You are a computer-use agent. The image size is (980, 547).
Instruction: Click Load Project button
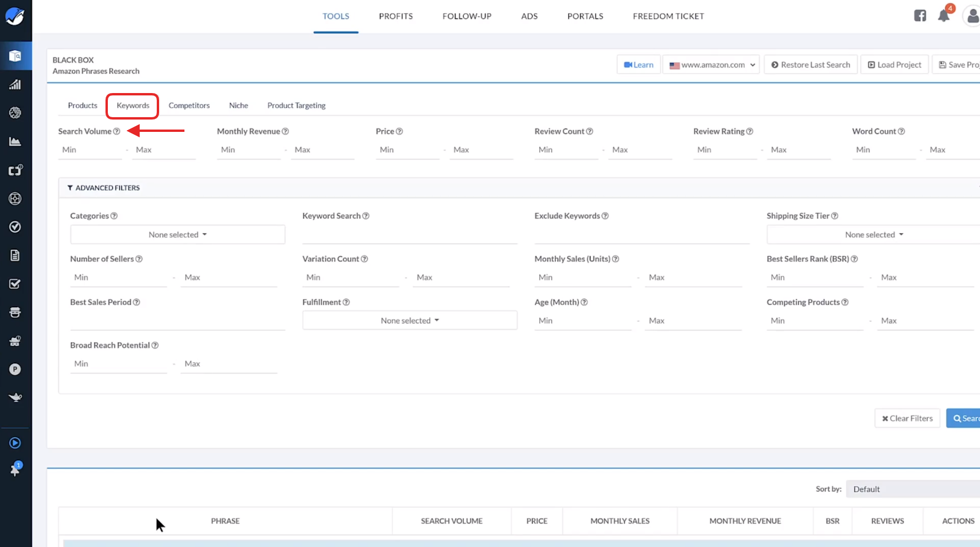pos(895,65)
